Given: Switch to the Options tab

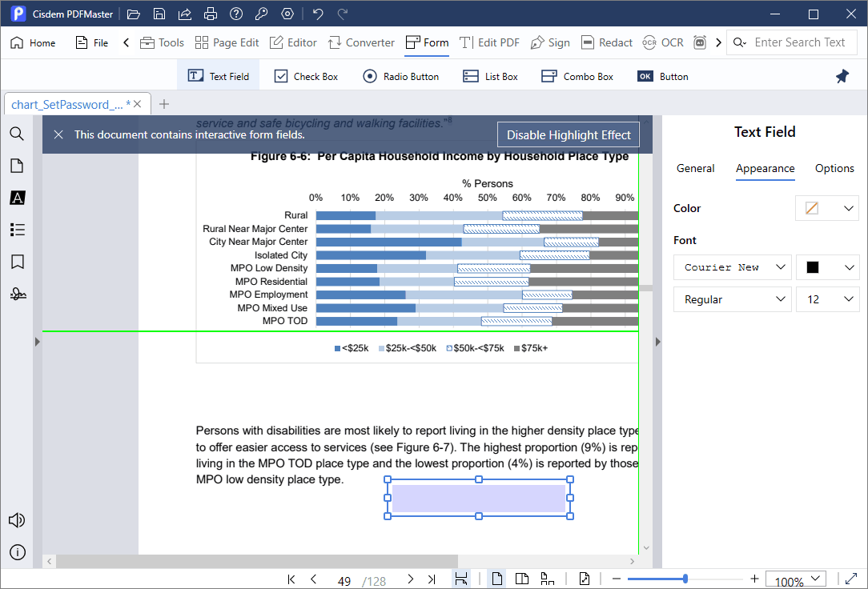Looking at the screenshot, I should coord(834,168).
